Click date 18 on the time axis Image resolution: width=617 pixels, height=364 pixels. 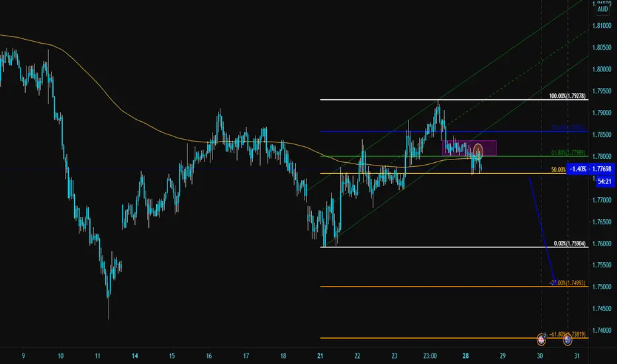click(283, 356)
